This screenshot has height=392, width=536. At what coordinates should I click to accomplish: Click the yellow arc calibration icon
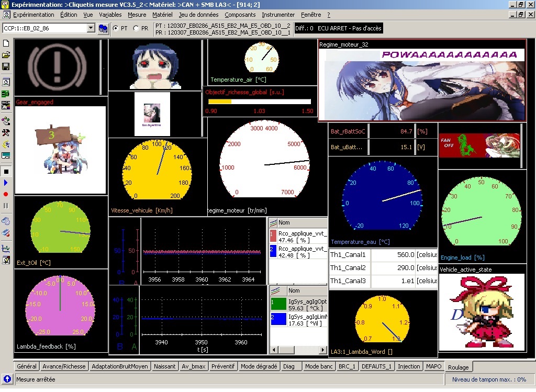click(x=6, y=144)
